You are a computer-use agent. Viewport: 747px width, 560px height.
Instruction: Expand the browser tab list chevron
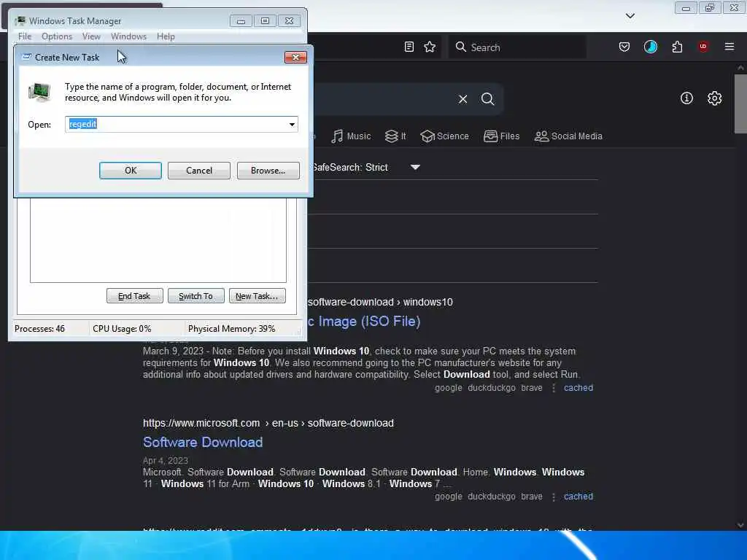click(630, 16)
